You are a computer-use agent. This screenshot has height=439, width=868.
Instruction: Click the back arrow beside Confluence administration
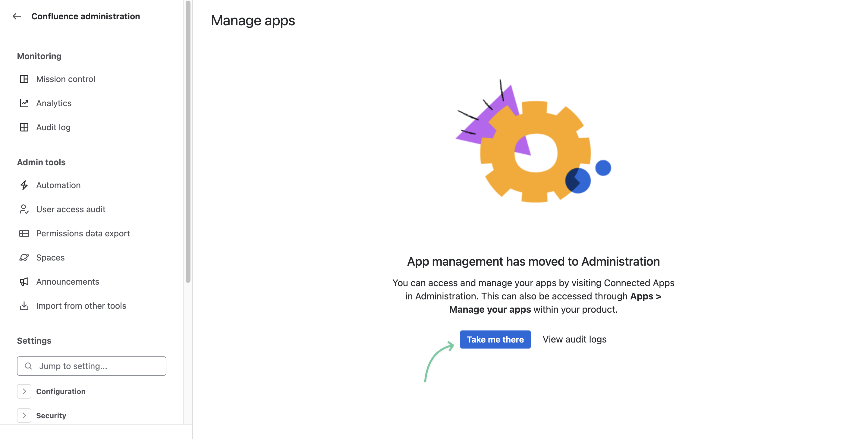[x=17, y=16]
